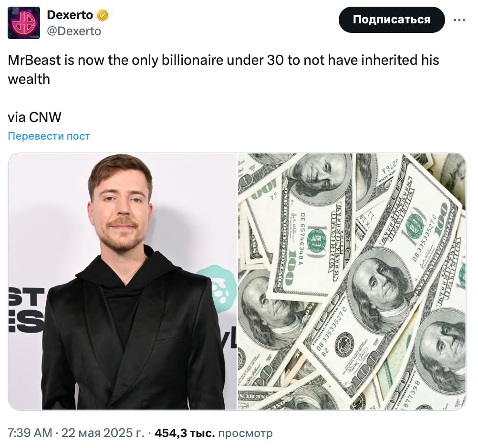Click the 22 мая 2025 г. date
478x448 pixels.
pos(103,433)
